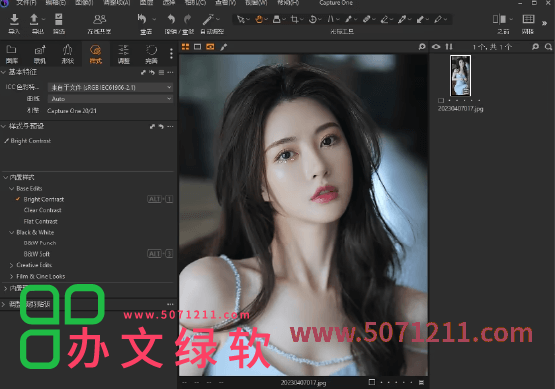555x389 pixels.
Task: Click the browser sort arrows icon
Action: pos(449,47)
